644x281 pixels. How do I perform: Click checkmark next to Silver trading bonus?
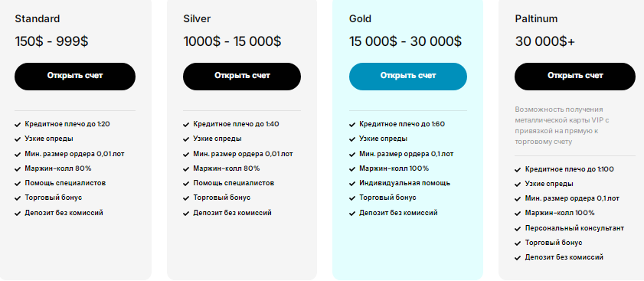(x=186, y=198)
